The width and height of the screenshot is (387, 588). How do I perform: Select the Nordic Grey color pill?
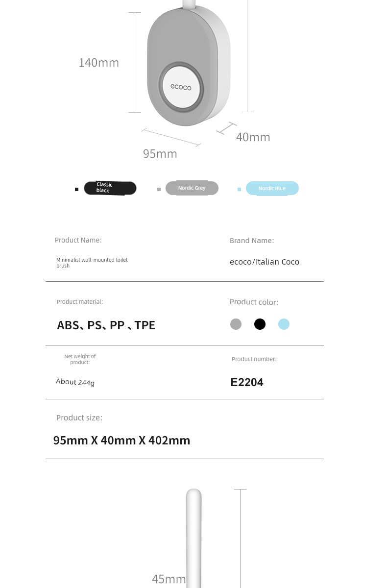192,188
